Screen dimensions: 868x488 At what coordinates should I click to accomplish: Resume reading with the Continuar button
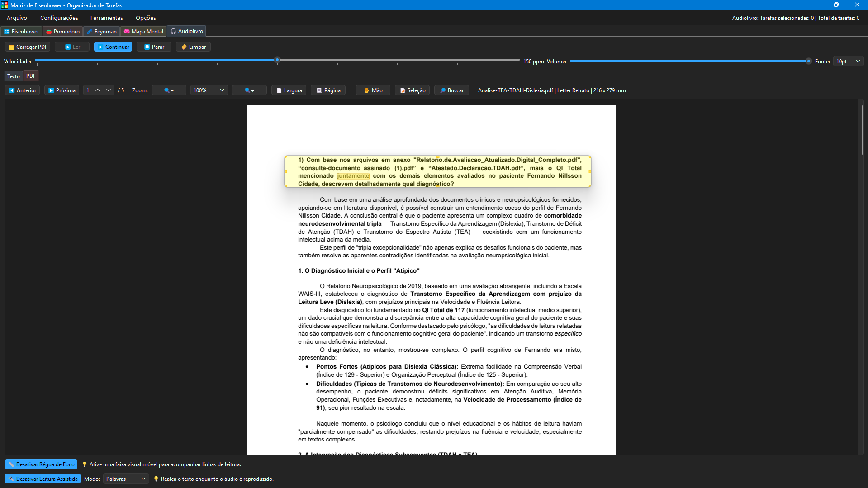point(113,47)
